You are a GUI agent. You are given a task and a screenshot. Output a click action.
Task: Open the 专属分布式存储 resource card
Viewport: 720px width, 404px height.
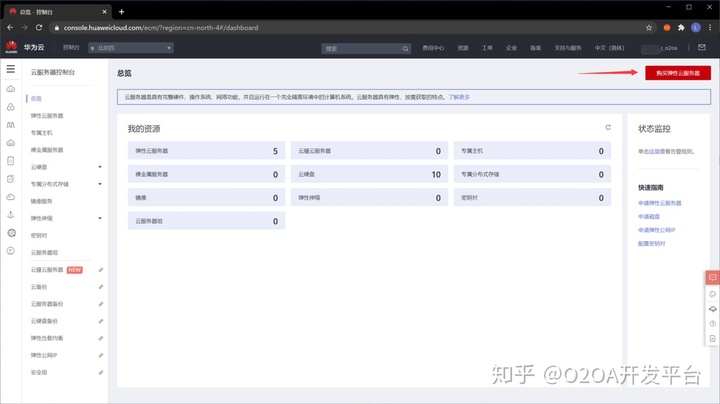coord(532,174)
